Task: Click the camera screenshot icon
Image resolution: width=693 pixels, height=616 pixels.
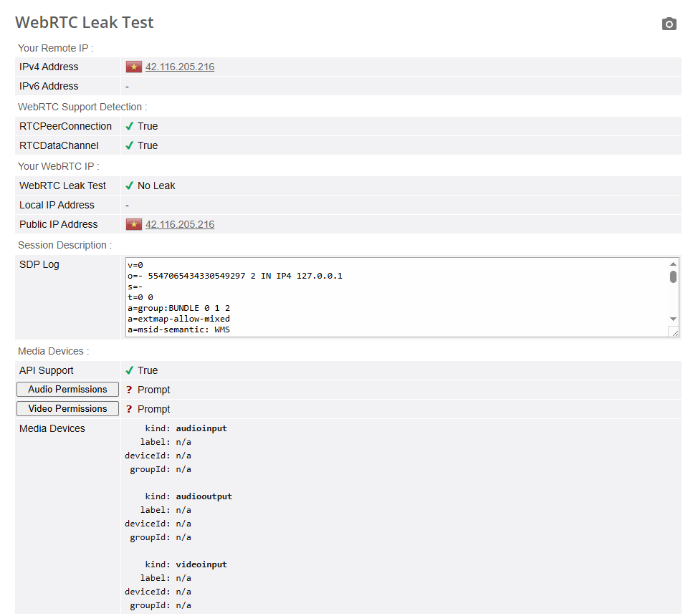Action: tap(669, 24)
